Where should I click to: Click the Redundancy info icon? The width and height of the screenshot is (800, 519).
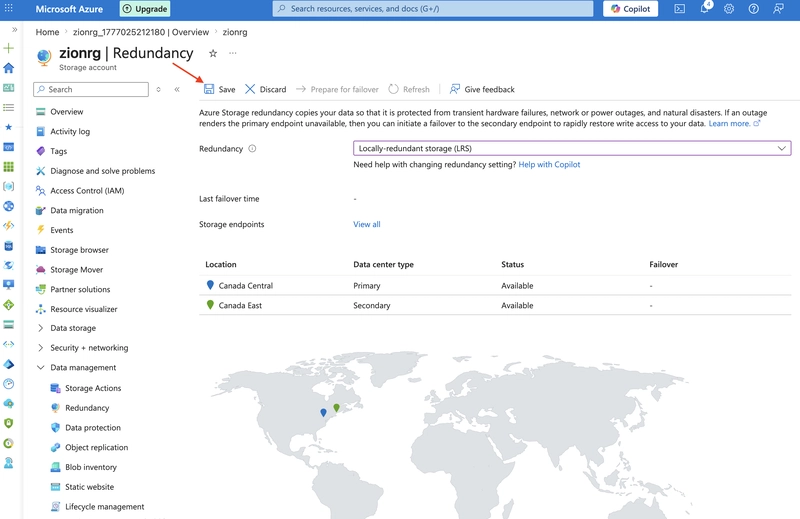pyautogui.click(x=252, y=149)
